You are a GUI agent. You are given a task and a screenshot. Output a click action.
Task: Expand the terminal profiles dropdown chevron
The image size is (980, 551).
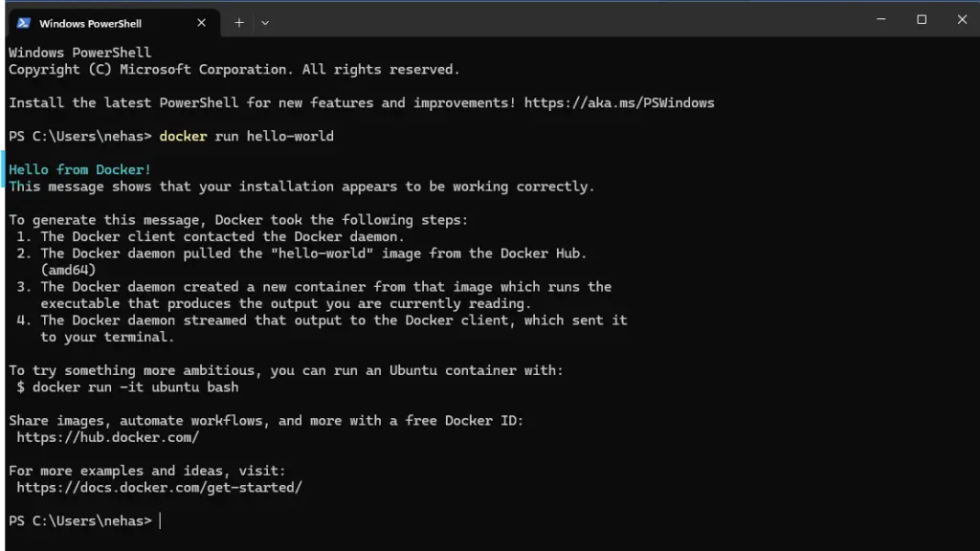pyautogui.click(x=265, y=23)
